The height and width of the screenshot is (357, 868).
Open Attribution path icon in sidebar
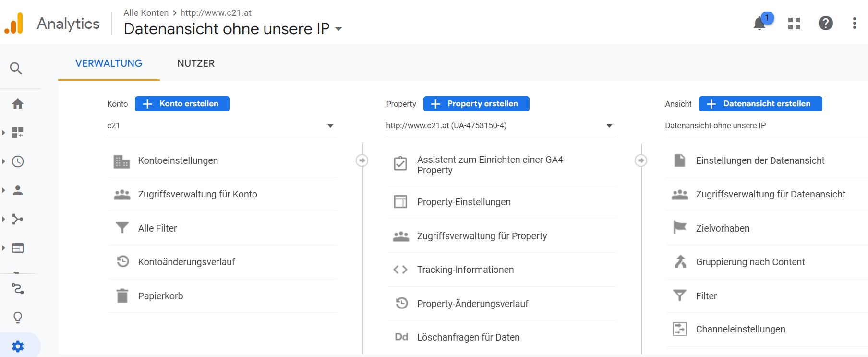pyautogui.click(x=18, y=289)
